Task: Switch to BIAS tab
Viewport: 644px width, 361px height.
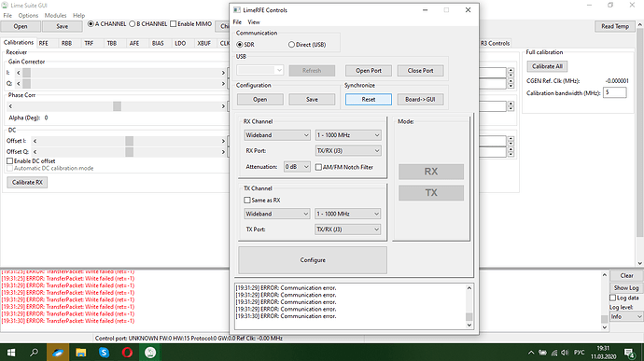Action: pos(158,43)
